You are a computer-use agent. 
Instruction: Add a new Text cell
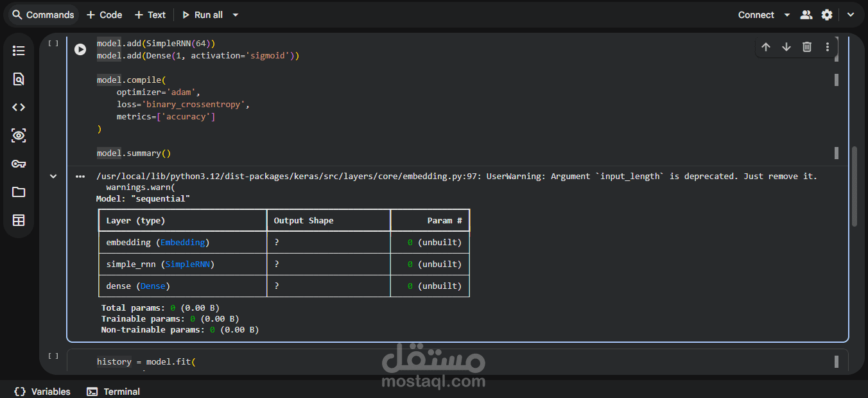click(150, 15)
